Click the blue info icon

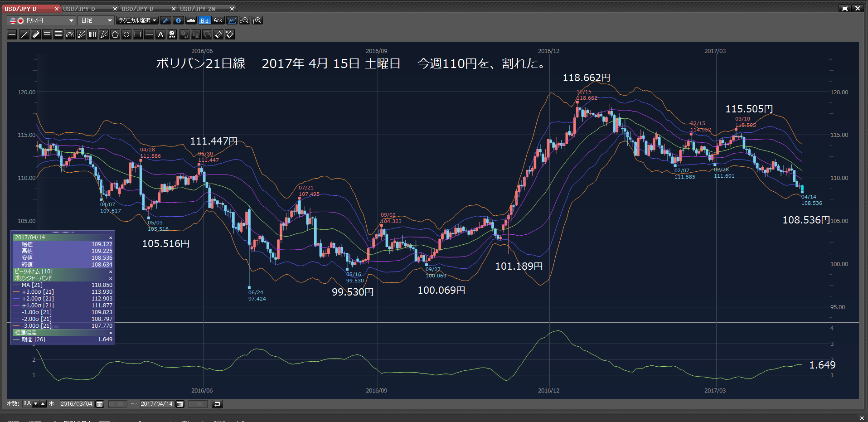pyautogui.click(x=179, y=20)
